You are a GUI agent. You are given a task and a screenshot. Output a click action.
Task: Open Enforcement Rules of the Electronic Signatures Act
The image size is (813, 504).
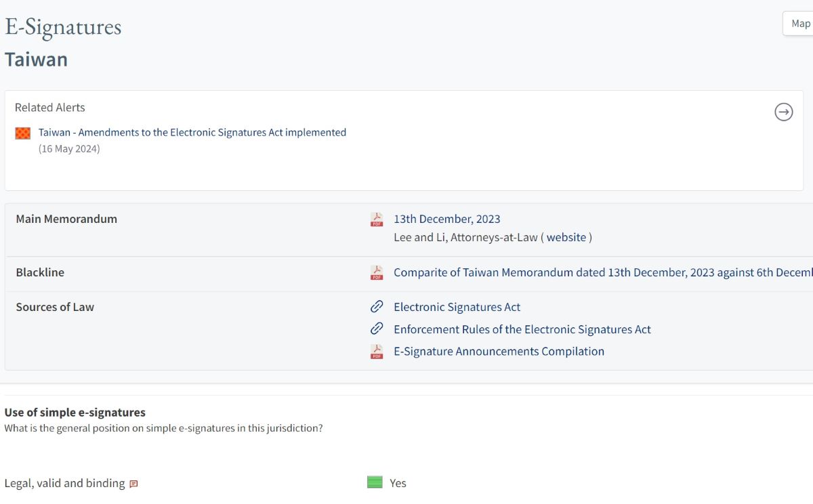pyautogui.click(x=522, y=329)
